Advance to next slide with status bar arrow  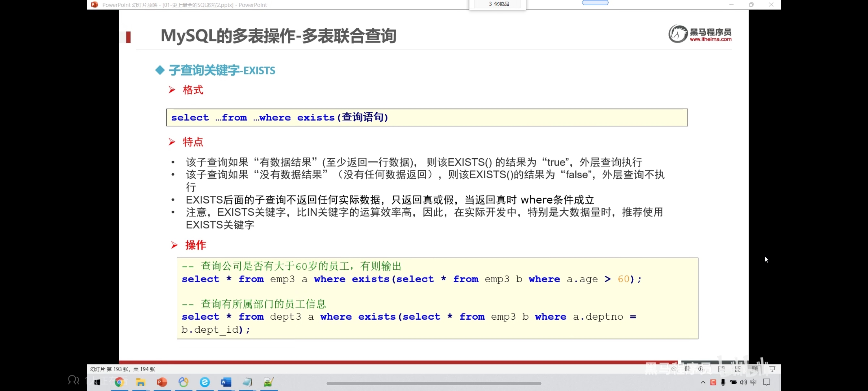point(701,369)
